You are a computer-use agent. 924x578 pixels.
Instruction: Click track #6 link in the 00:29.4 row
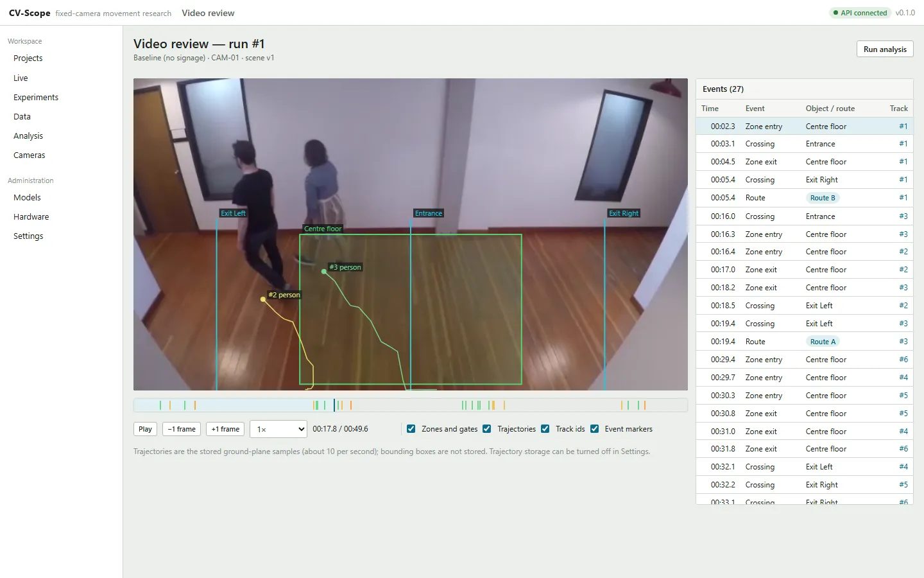903,360
